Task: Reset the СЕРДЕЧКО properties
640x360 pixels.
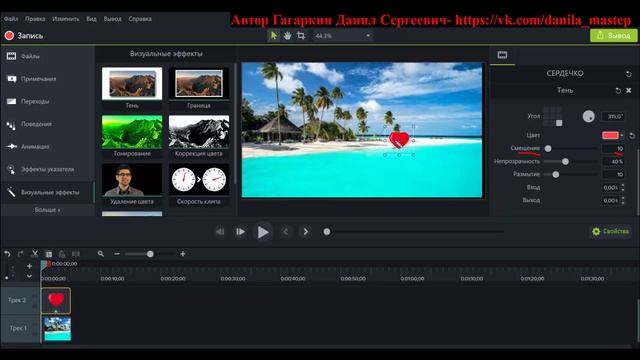Action: pos(629,74)
